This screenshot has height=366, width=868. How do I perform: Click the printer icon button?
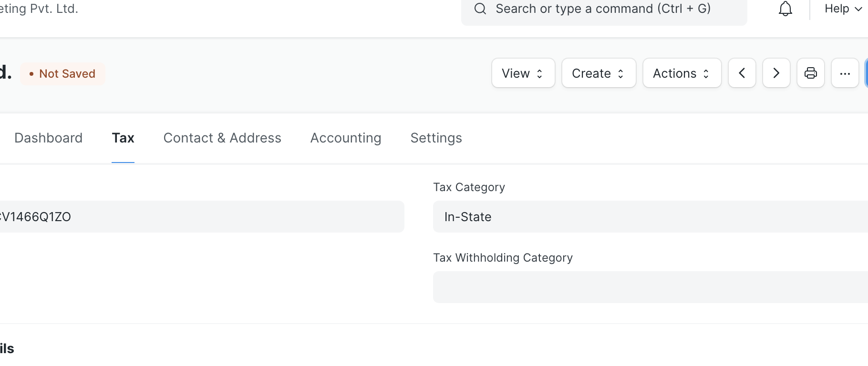pos(811,73)
